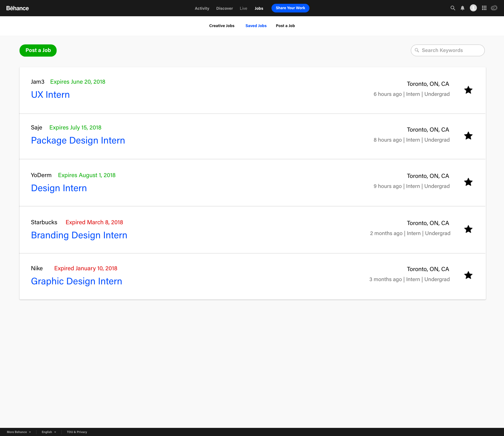Click '8 hours ago | Intern | Undergrad' text
Image resolution: width=504 pixels, height=436 pixels.
[412, 140]
